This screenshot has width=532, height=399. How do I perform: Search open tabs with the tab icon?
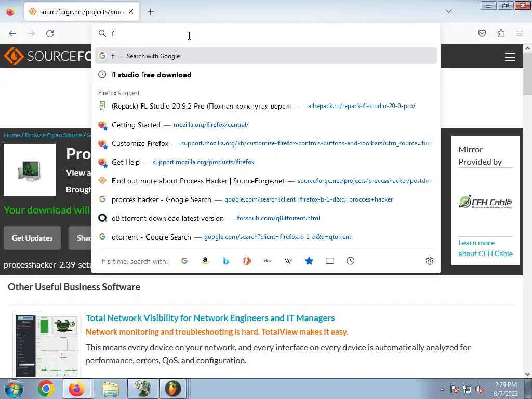coord(330,261)
